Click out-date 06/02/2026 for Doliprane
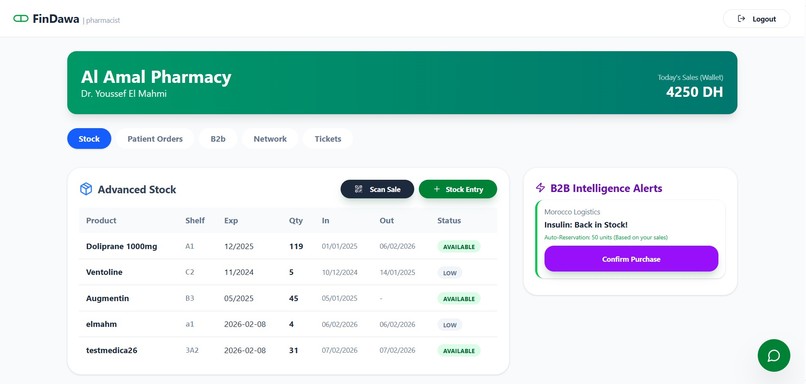Viewport: 806px width, 384px height. click(x=397, y=246)
